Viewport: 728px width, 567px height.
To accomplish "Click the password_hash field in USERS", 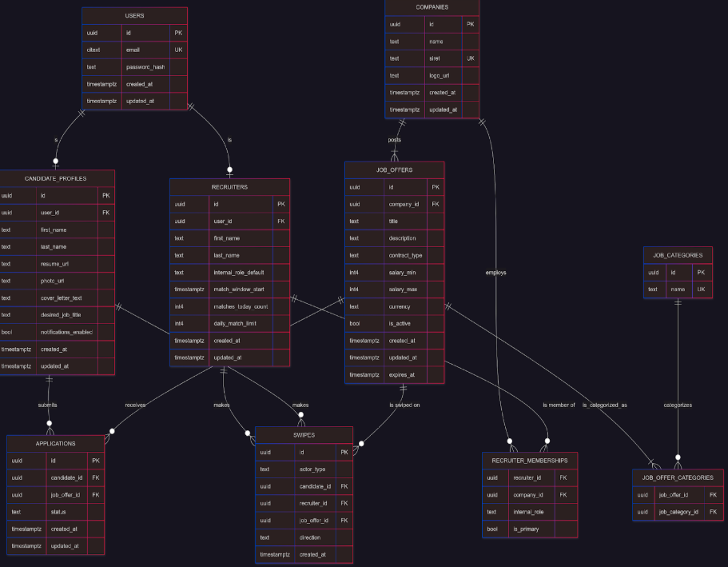I will [x=145, y=67].
